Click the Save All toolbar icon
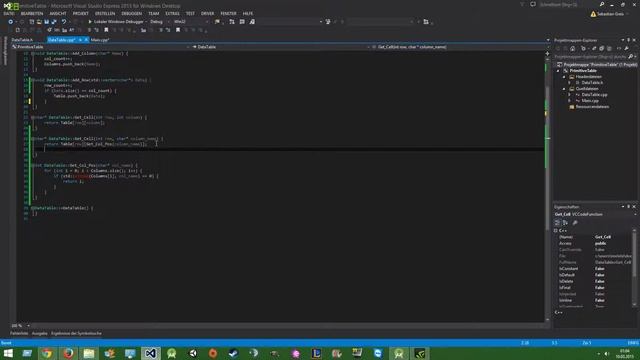This screenshot has width=640, height=360. click(54, 22)
